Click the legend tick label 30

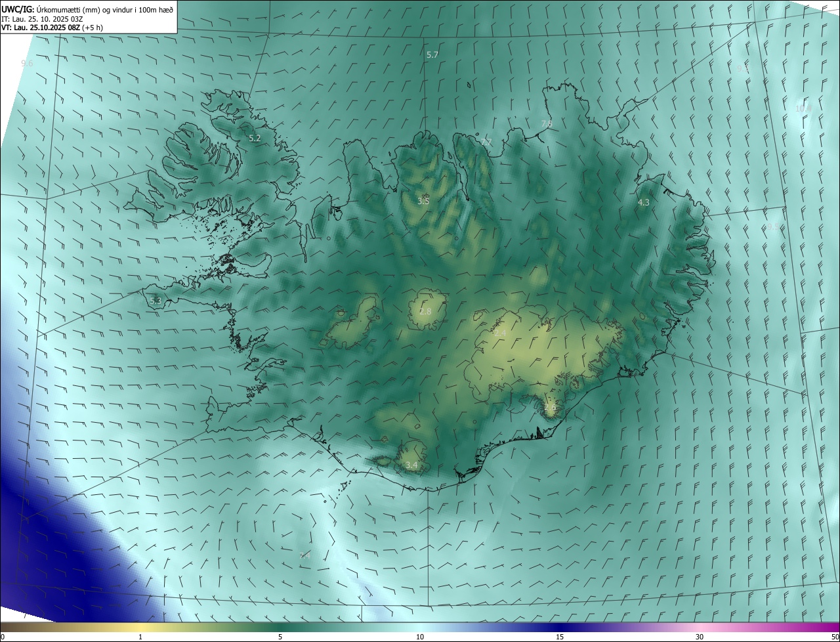700,637
